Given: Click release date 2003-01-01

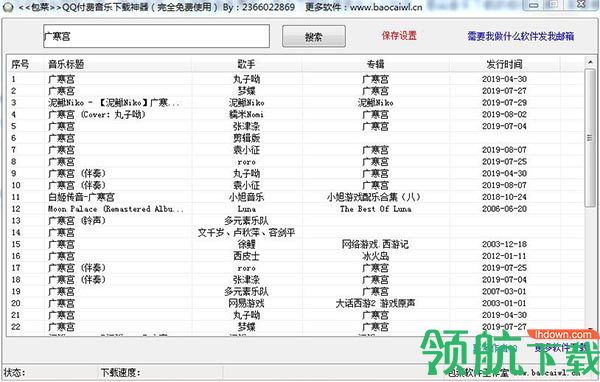Looking at the screenshot, I should 504,304.
